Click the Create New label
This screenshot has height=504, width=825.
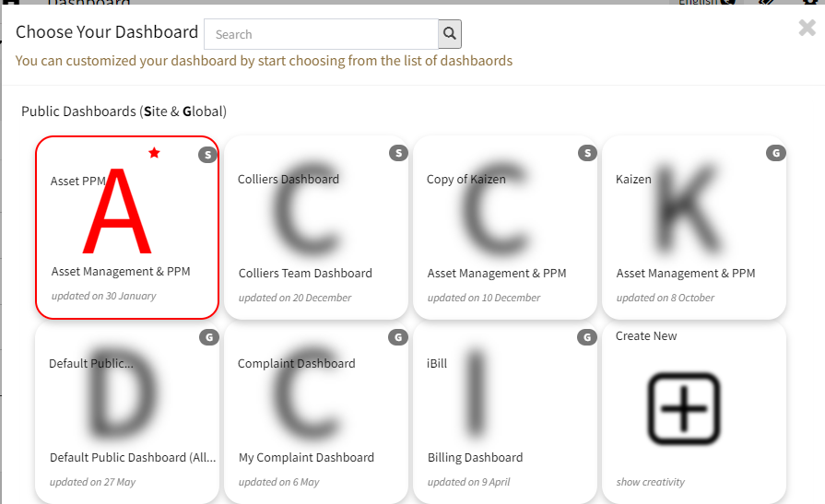point(646,336)
